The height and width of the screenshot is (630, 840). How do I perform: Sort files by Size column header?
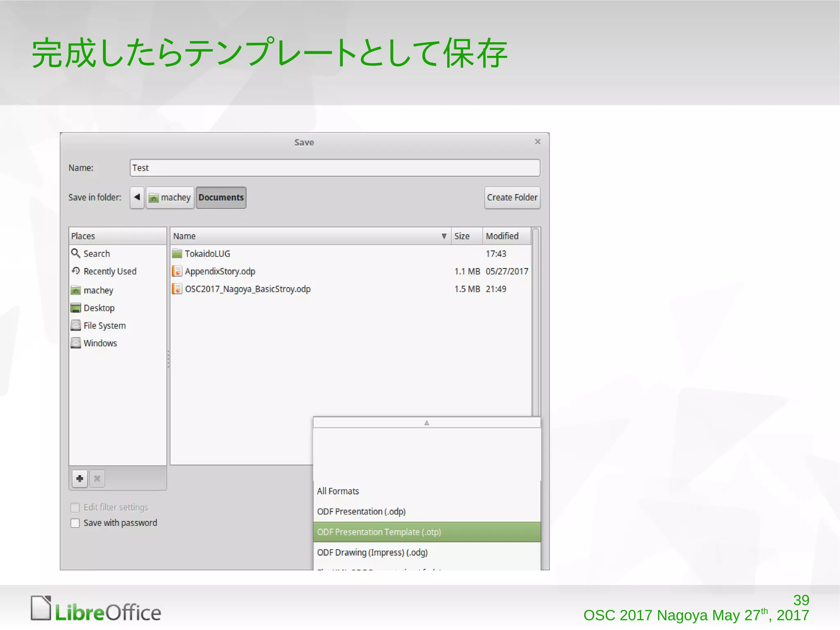tap(467, 236)
